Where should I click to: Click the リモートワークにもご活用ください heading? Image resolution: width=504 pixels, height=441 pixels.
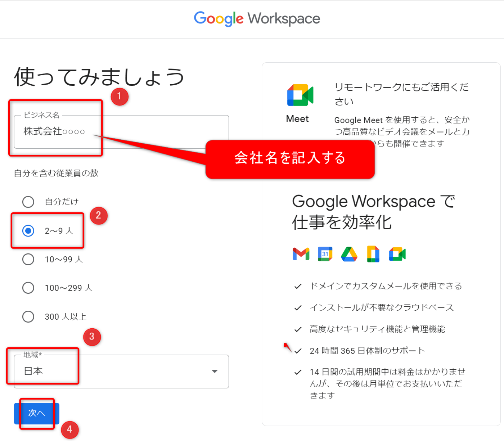tap(402, 94)
